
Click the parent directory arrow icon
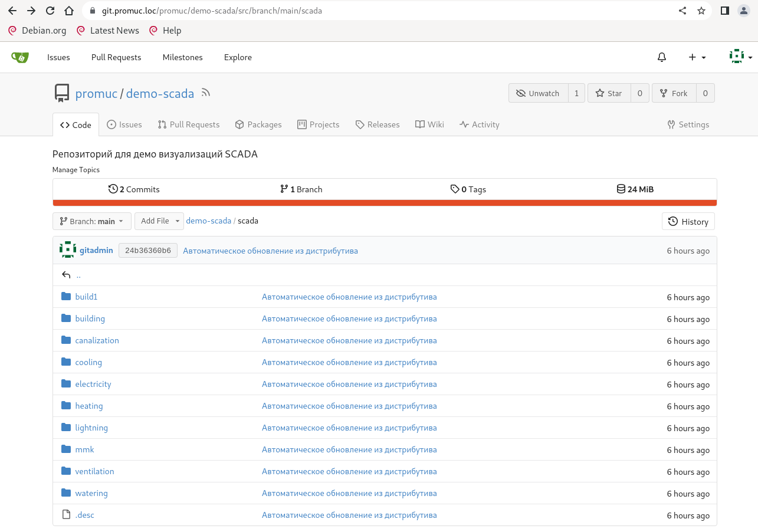coord(66,275)
